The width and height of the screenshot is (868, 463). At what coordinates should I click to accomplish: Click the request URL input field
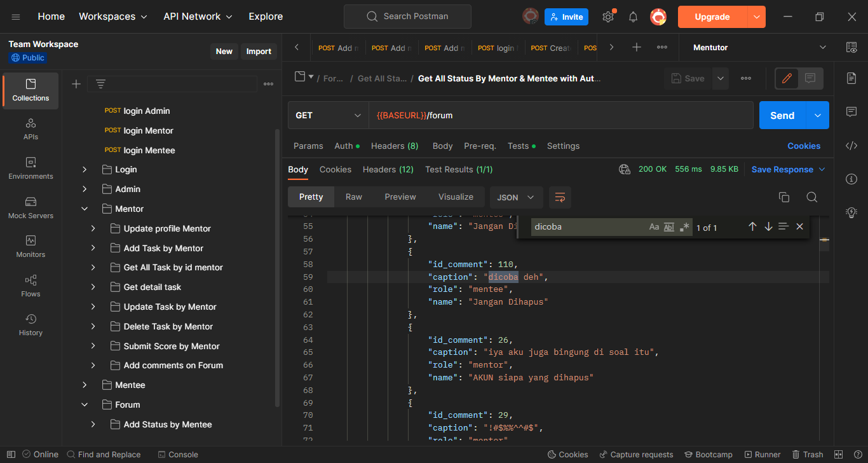[559, 115]
